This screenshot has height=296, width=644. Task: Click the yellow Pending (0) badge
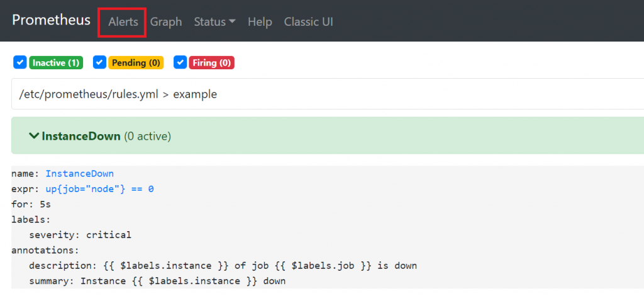point(136,63)
